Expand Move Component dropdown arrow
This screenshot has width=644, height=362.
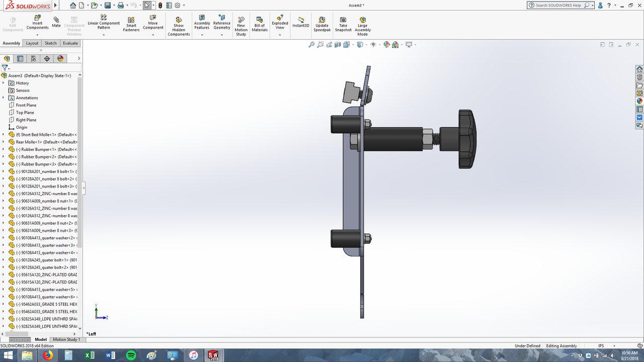coord(153,35)
